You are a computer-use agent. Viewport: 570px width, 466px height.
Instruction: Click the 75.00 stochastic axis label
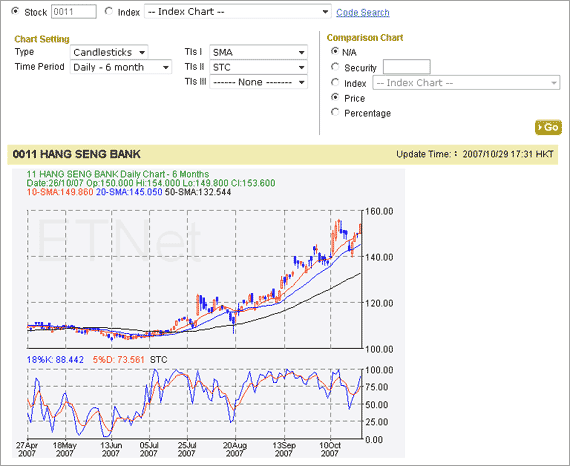[377, 387]
